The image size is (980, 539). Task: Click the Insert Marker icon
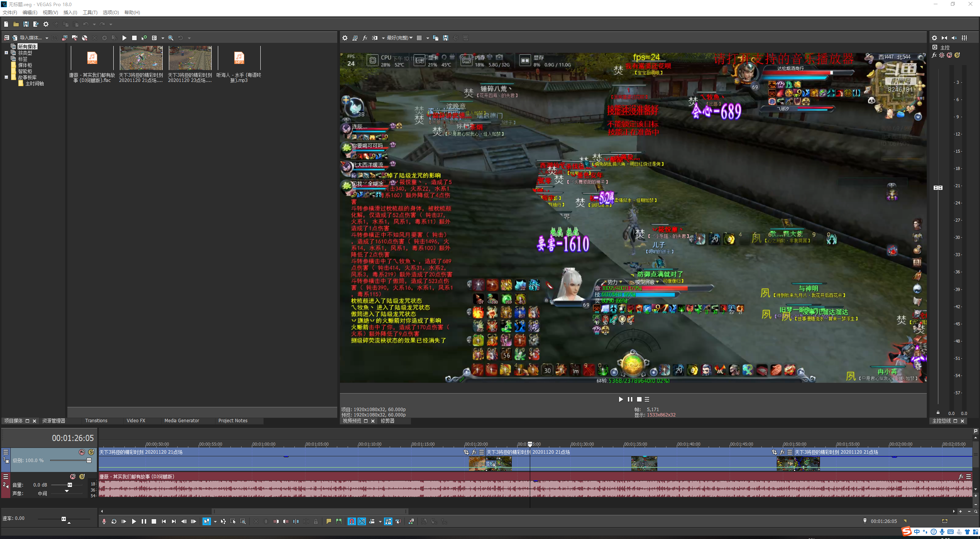click(x=328, y=521)
